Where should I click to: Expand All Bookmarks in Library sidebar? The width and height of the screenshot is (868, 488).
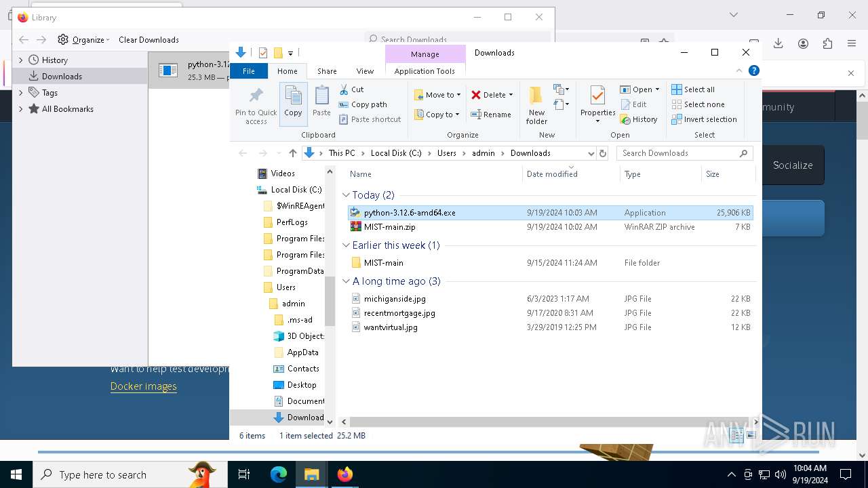(x=21, y=108)
